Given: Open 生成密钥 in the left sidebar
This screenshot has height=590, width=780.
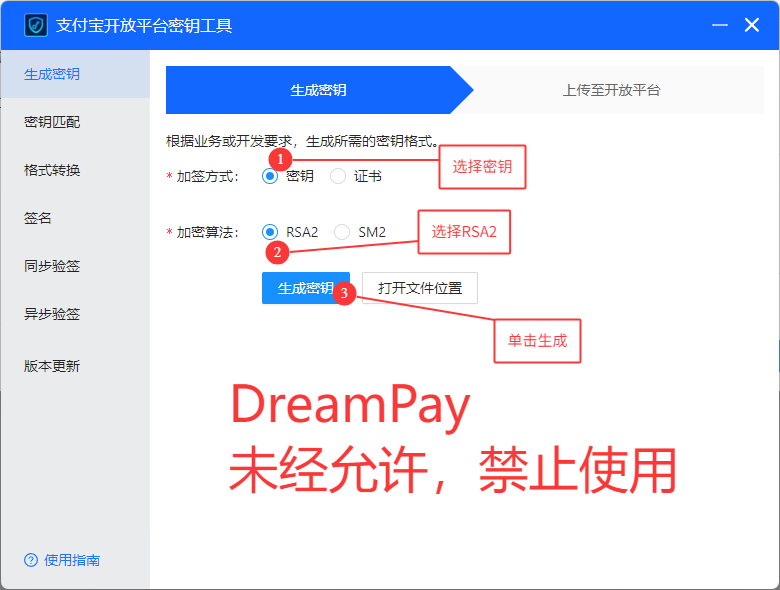Looking at the screenshot, I should 52,74.
